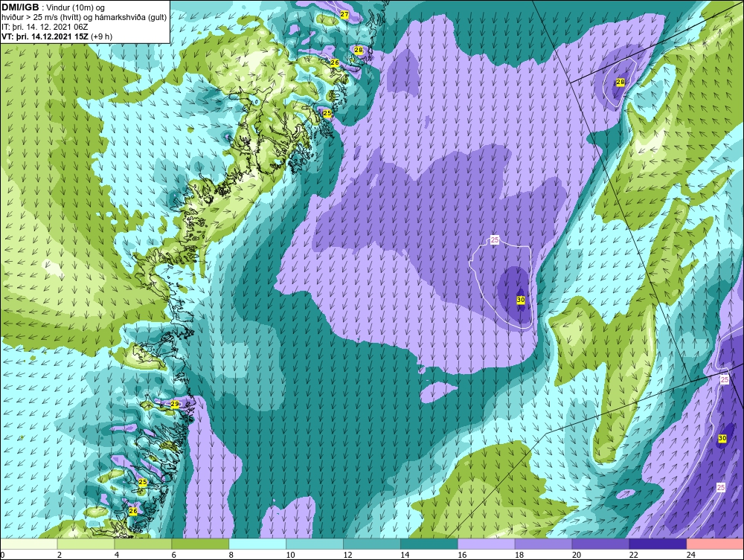The height and width of the screenshot is (560, 744).
Task: Click the "12" legend scale value
Action: (347, 555)
